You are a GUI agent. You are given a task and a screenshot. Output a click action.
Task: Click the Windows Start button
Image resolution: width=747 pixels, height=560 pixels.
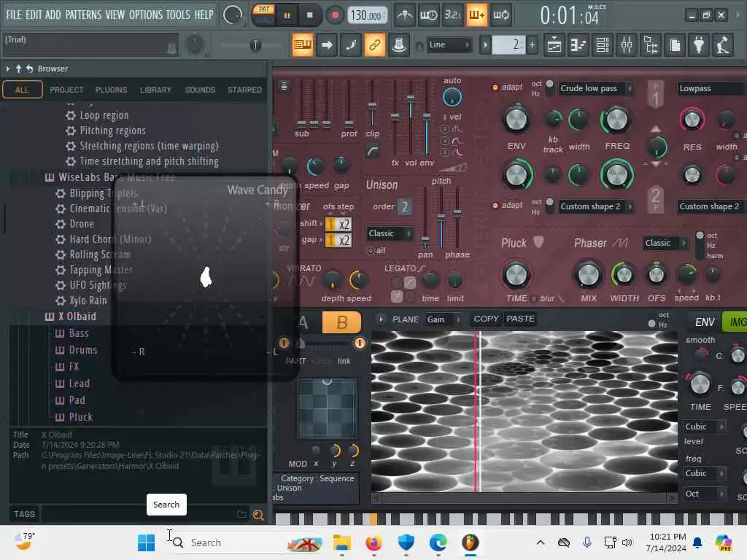(146, 542)
